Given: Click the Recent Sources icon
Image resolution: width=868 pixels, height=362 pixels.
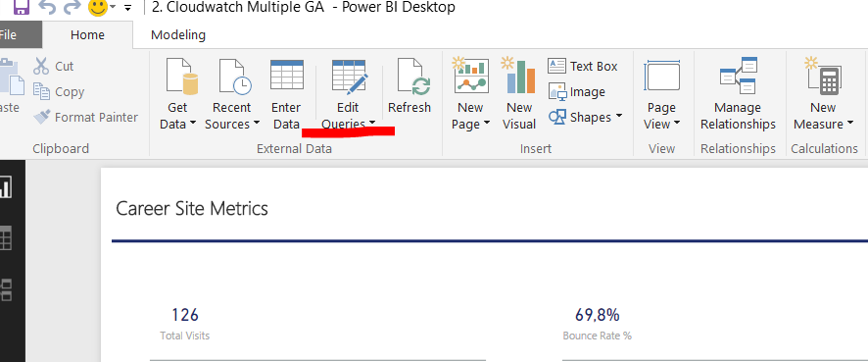Looking at the screenshot, I should 235,77.
